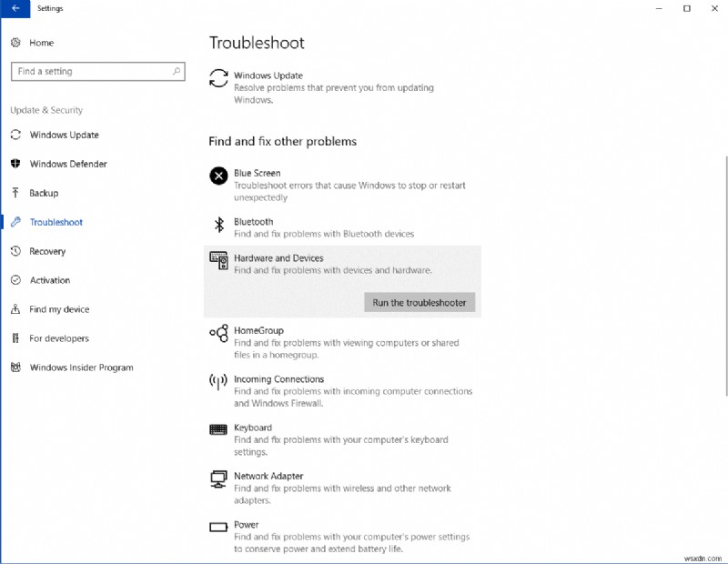Open For developers settings
728x564 pixels.
coord(59,338)
